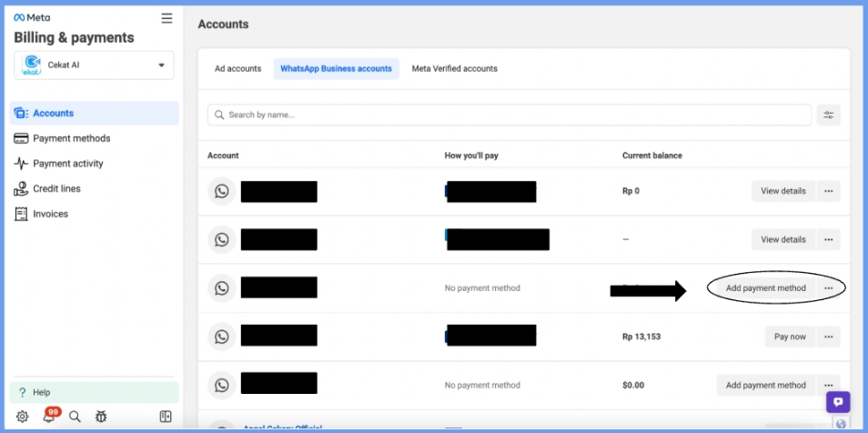
Task: Go to Invoices in the sidebar
Action: (50, 214)
